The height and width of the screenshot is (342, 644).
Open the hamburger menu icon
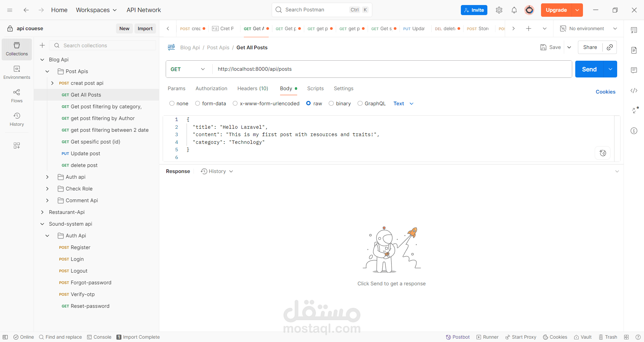(x=10, y=10)
